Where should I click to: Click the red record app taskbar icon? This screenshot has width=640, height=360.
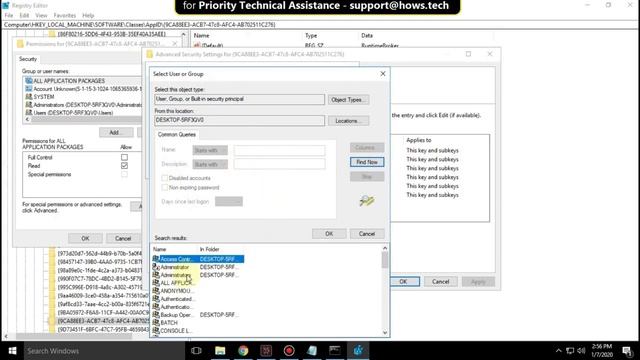(x=289, y=351)
